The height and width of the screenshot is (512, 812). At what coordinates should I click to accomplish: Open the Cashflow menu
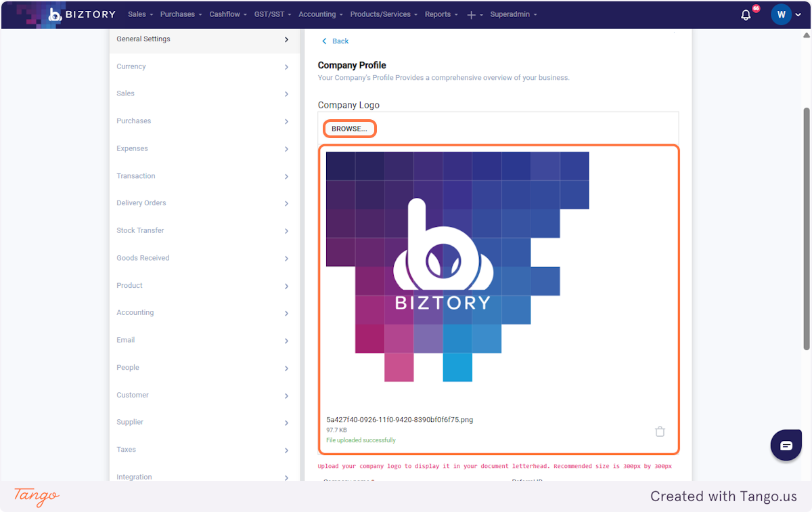pos(228,14)
